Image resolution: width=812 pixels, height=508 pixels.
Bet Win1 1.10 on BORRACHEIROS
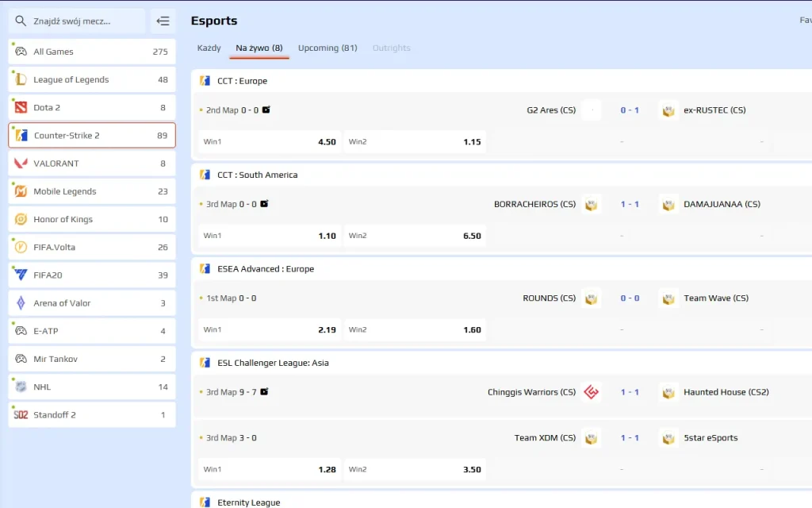point(270,235)
